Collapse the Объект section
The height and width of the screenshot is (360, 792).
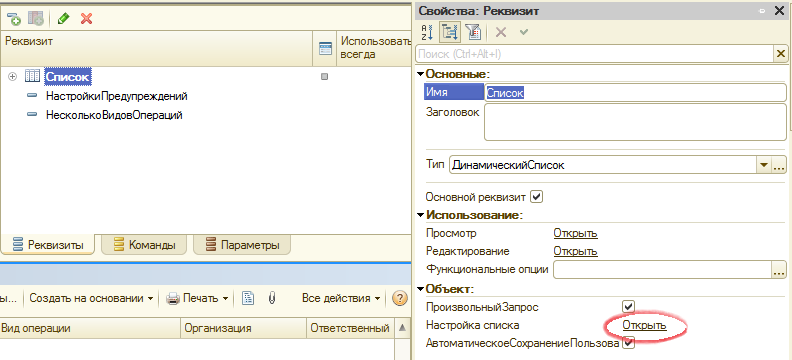(420, 289)
